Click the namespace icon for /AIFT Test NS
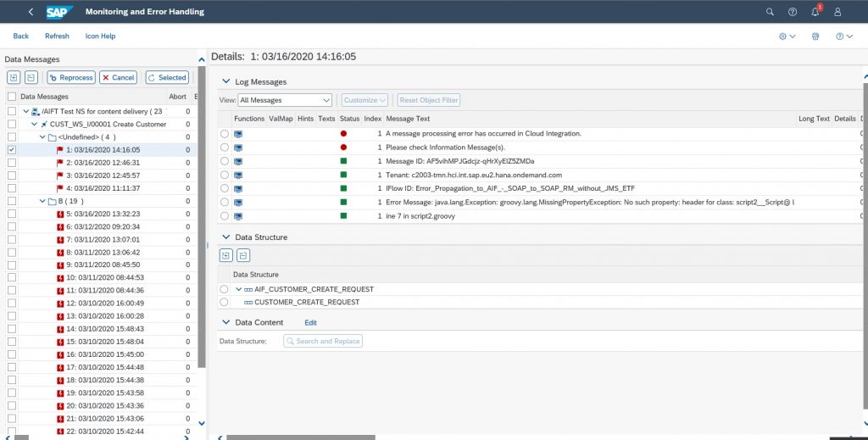This screenshot has width=868, height=440. click(x=36, y=112)
